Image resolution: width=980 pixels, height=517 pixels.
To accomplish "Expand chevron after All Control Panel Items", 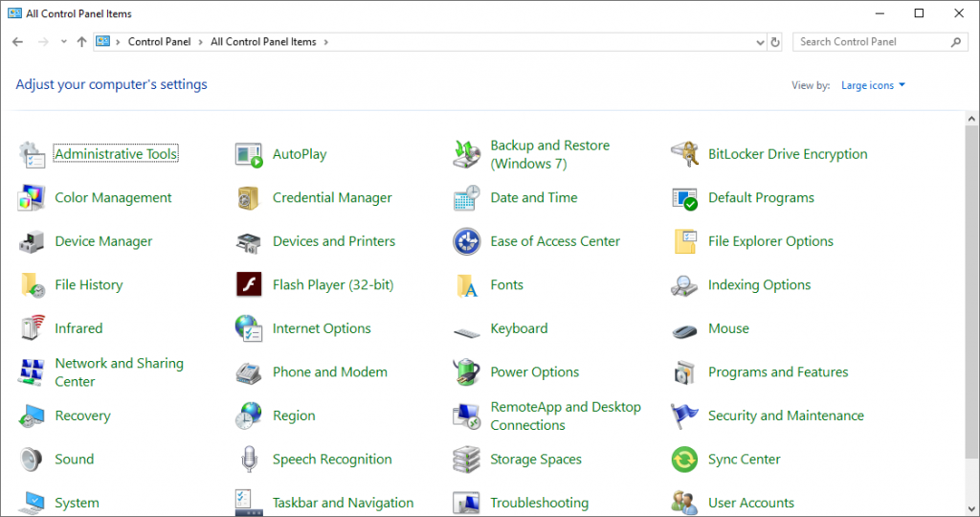I will point(325,42).
